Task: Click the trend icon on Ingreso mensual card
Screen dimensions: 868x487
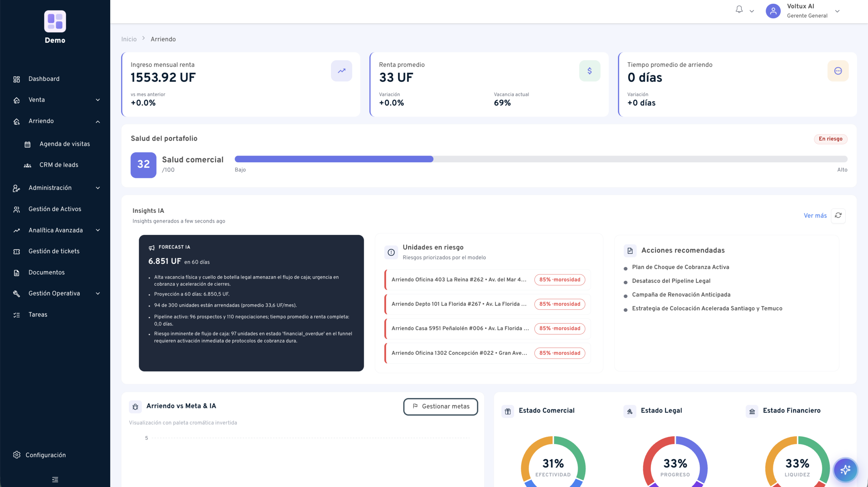Action: (341, 71)
